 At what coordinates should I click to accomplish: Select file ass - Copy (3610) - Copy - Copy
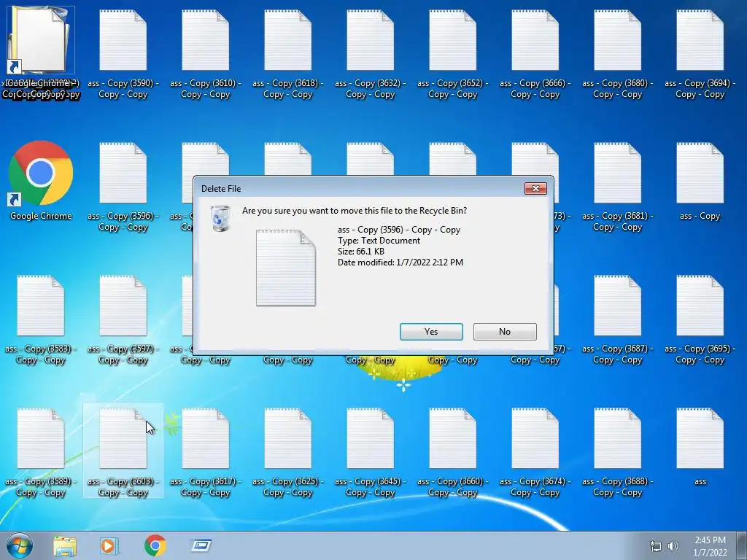tap(205, 53)
